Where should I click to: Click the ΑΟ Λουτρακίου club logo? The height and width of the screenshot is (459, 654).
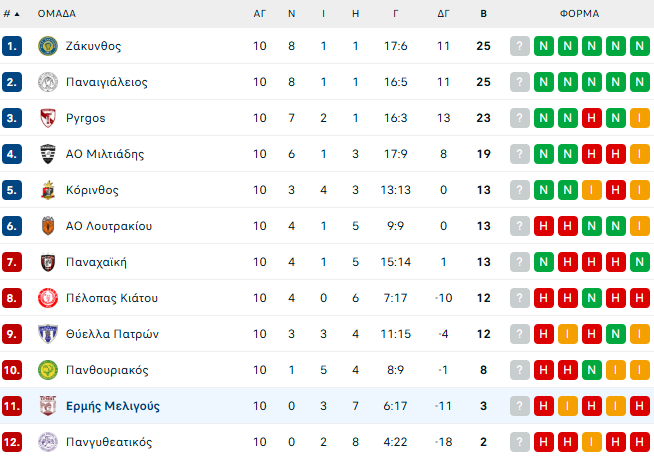pos(47,226)
